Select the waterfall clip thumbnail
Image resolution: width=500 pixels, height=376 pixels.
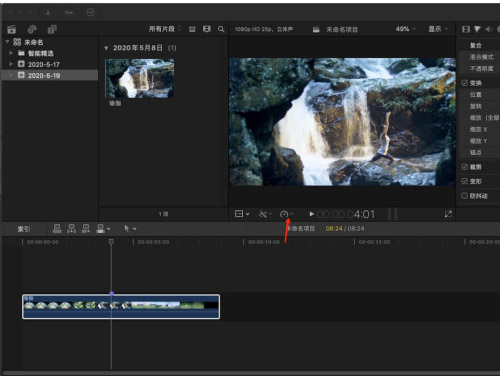point(140,78)
